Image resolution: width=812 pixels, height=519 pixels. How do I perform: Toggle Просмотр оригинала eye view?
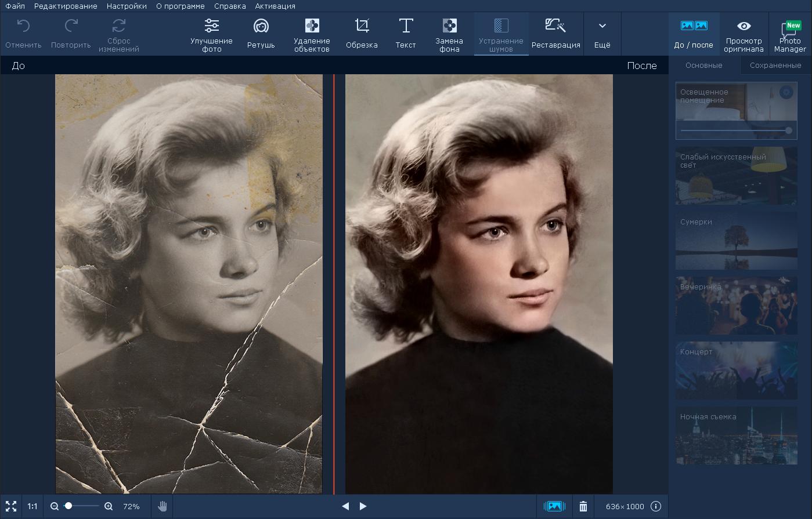coord(744,34)
